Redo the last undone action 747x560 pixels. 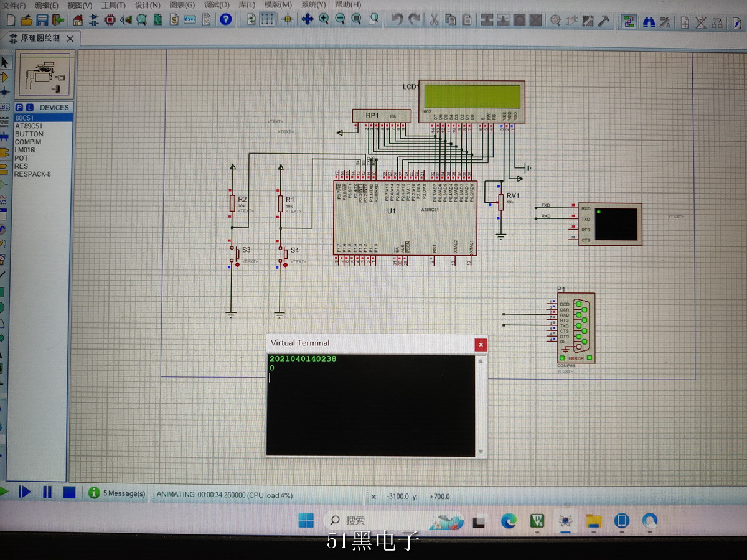tap(414, 19)
